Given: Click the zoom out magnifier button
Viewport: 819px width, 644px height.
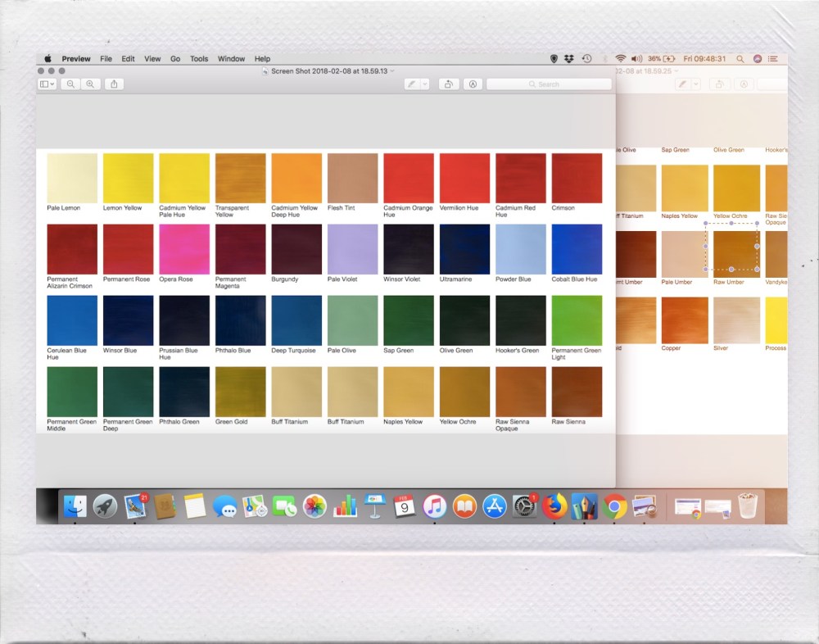Looking at the screenshot, I should click(x=71, y=84).
